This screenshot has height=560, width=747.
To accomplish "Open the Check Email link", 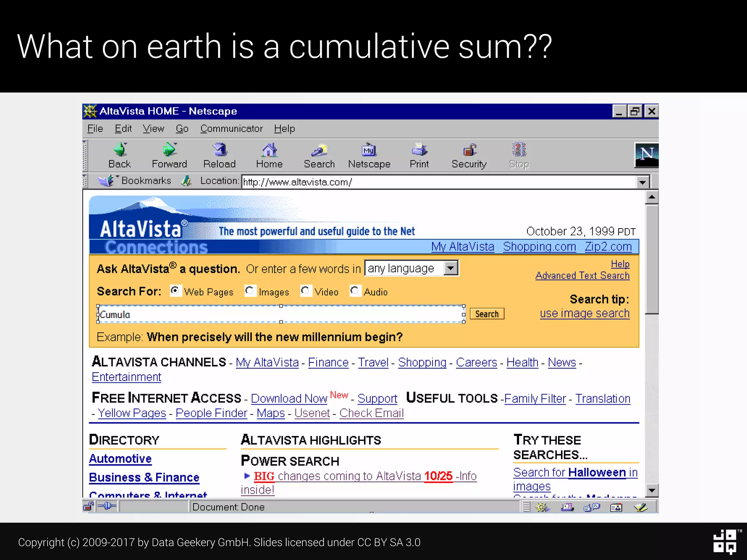I will tap(371, 413).
